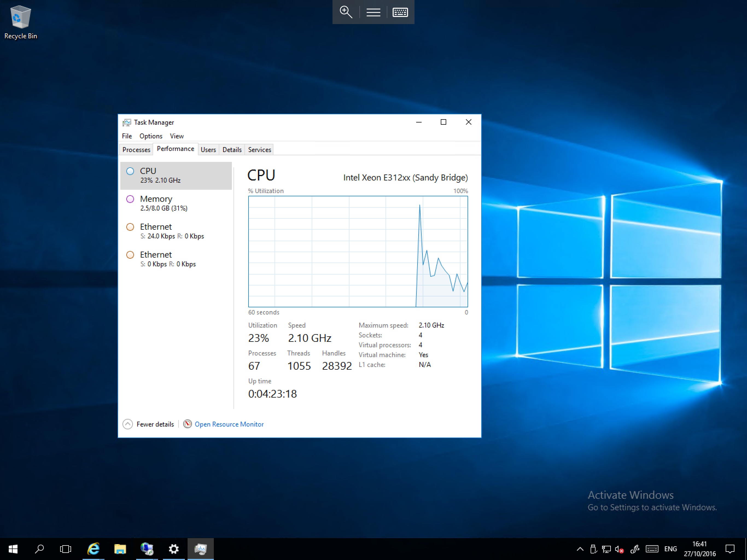Open the touch keyboard from the tray

point(652,549)
